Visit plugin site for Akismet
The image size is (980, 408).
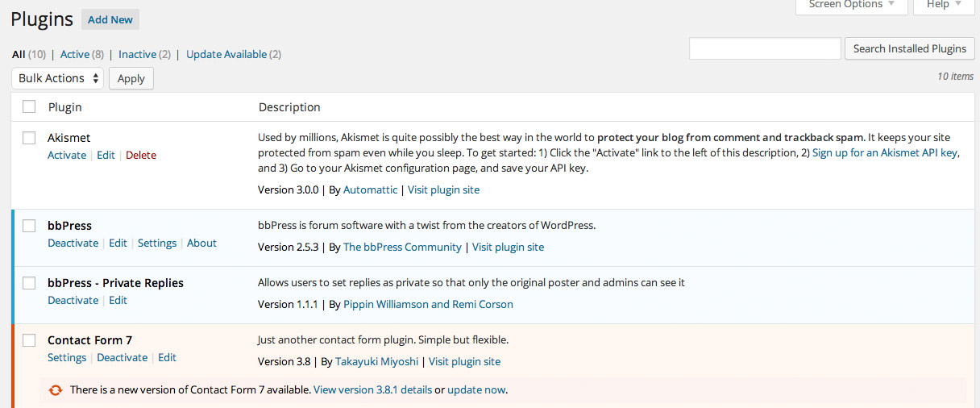(443, 189)
